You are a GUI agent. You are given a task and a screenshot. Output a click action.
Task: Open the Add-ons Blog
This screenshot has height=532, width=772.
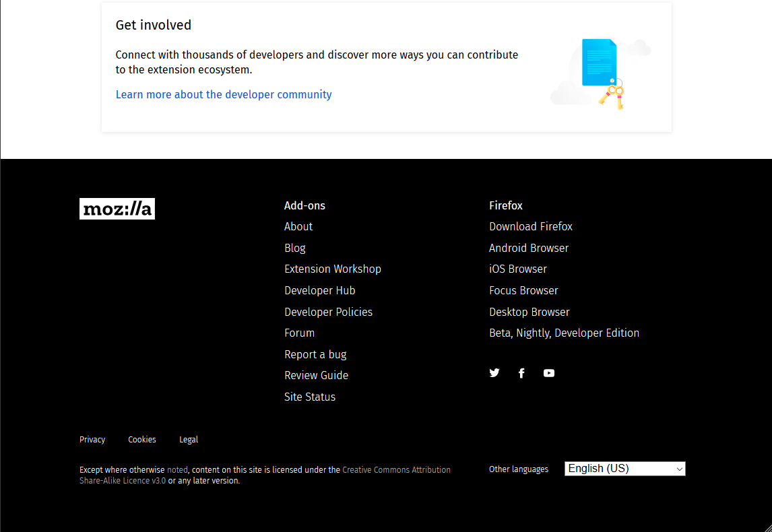tap(294, 248)
